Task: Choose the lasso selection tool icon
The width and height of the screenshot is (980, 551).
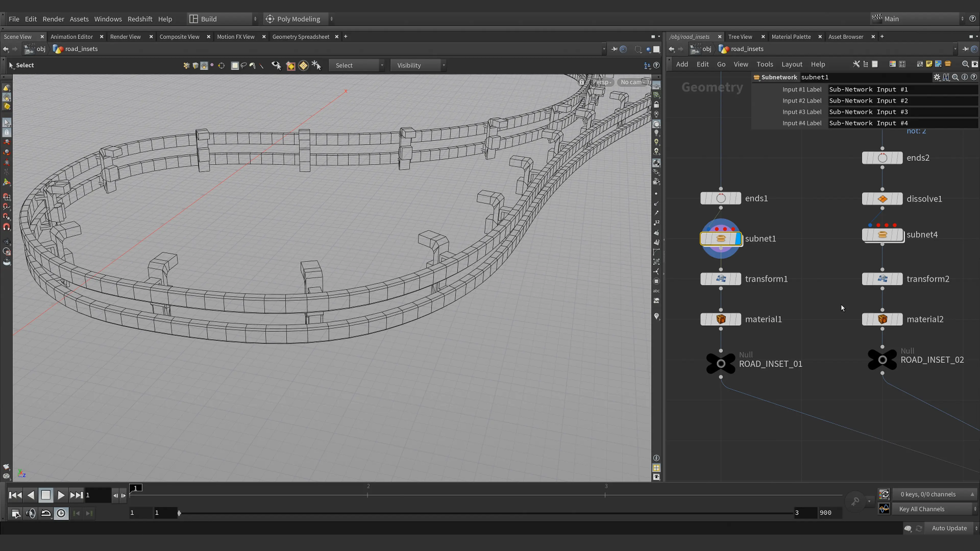Action: tap(244, 65)
